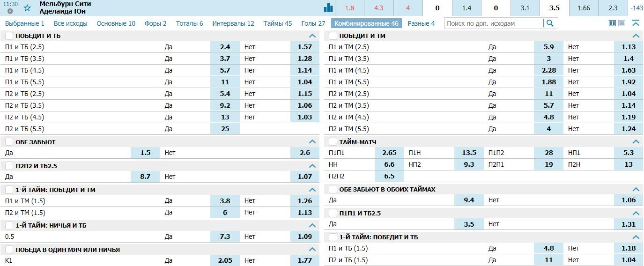Image resolution: width=644 pixels, height=266 pixels.
Task: Bet on draw odds 4.3
Action: pos(379,8)
